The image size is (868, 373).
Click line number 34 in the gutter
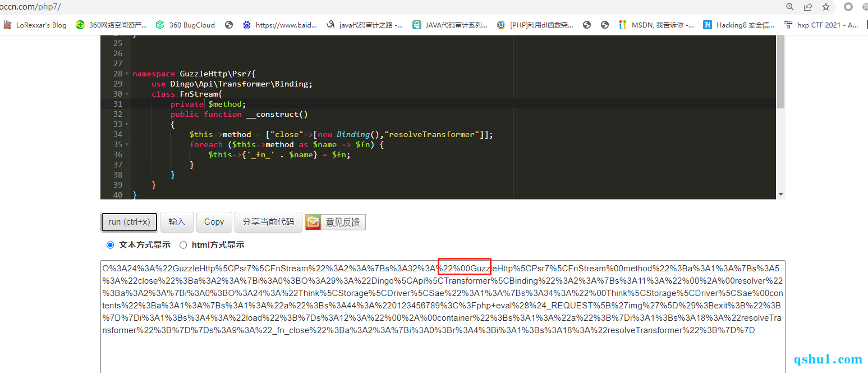[x=117, y=134]
